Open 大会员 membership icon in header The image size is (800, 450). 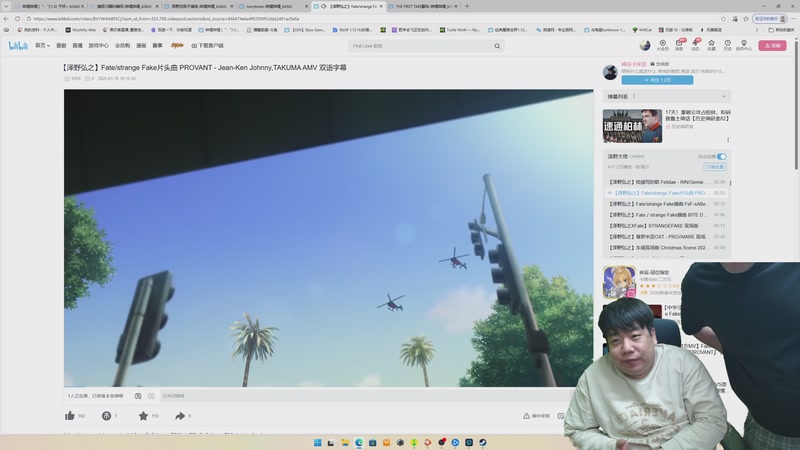pos(662,45)
